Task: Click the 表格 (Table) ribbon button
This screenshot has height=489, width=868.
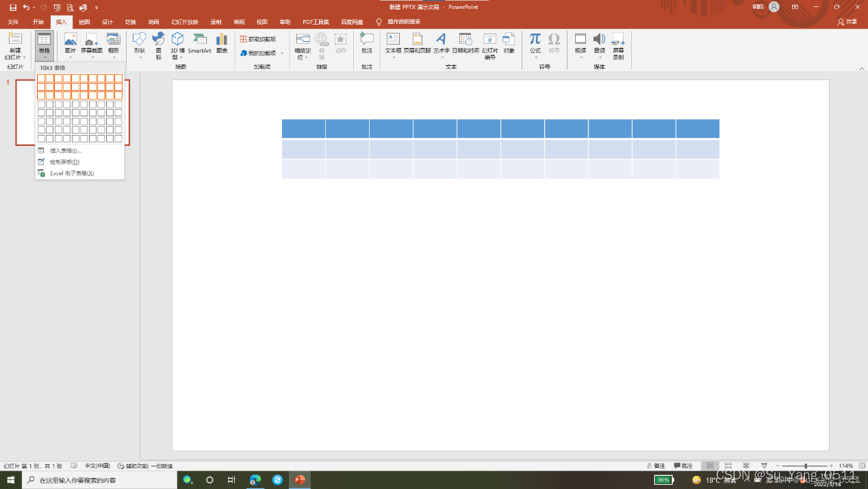Action: point(44,46)
